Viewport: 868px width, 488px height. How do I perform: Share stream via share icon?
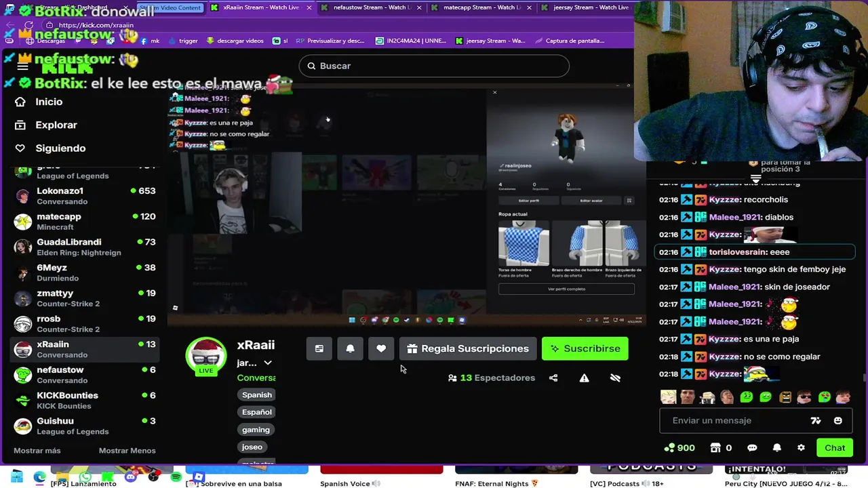point(553,378)
